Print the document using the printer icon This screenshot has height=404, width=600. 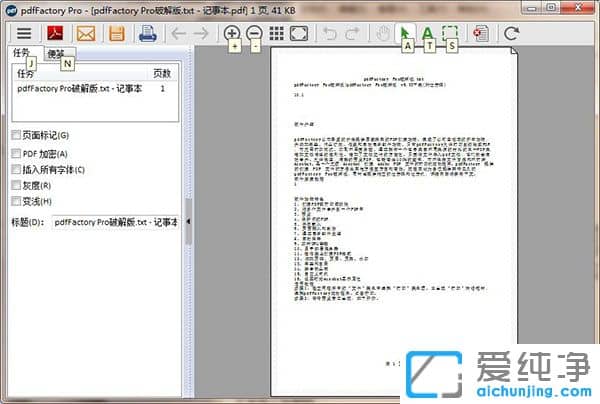click(148, 34)
